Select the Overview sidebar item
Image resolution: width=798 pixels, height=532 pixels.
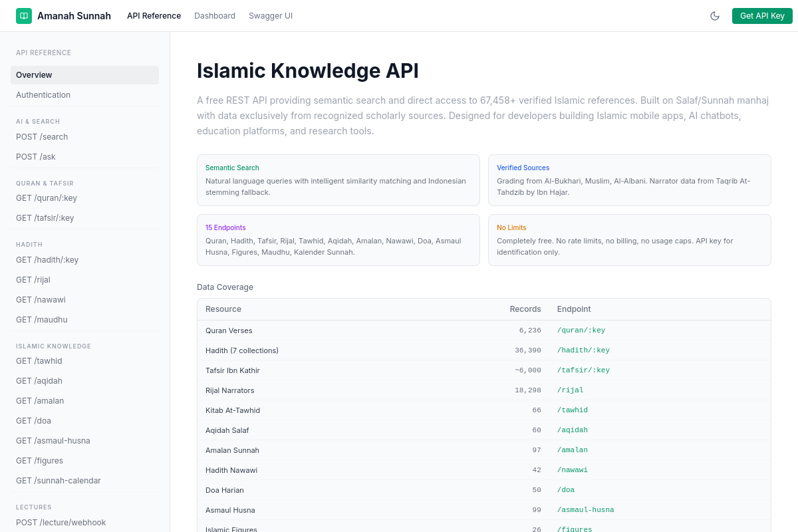[x=84, y=75]
